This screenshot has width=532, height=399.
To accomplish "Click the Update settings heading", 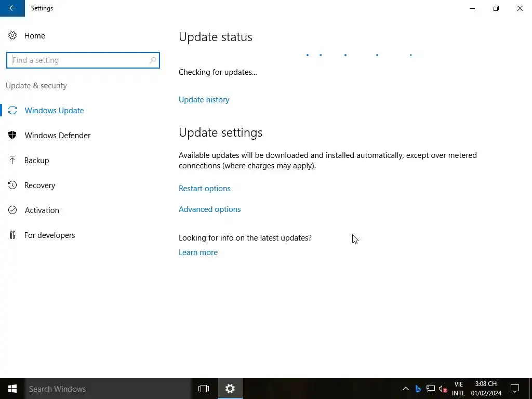I will pyautogui.click(x=220, y=132).
